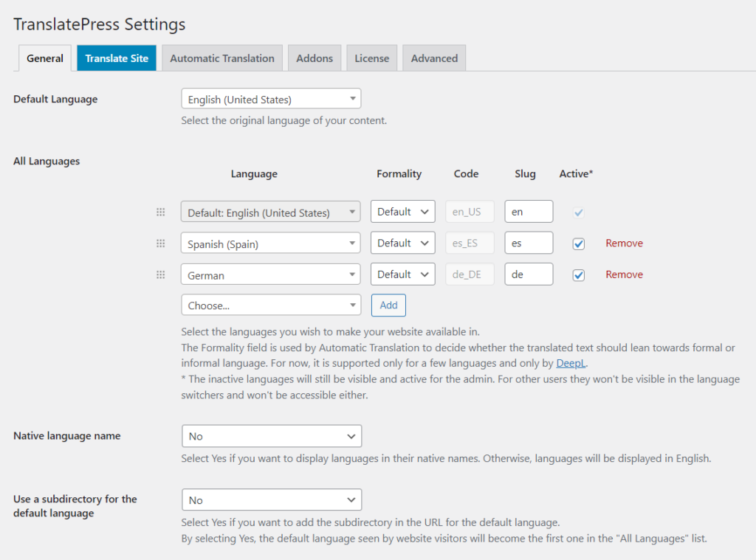756x560 pixels.
Task: Switch to the Automatic Translation tab
Action: coord(221,58)
